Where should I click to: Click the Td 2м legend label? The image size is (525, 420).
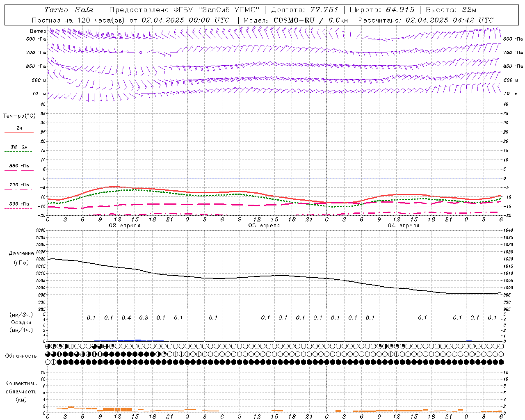tap(19, 147)
